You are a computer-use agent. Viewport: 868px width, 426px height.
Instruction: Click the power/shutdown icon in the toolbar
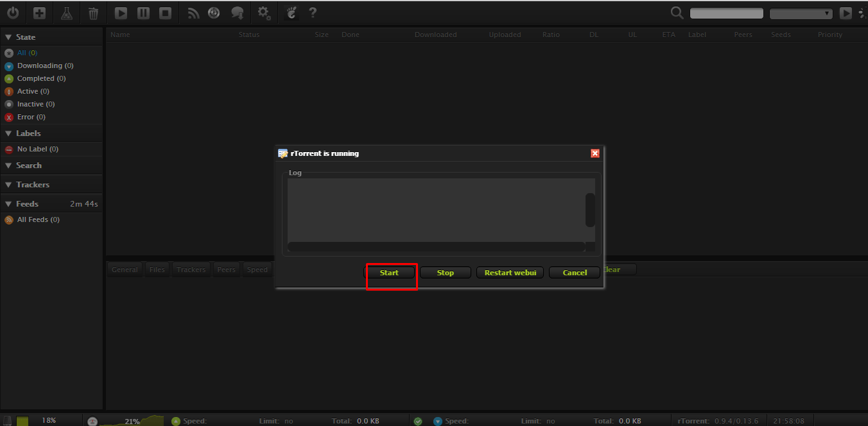pyautogui.click(x=13, y=13)
